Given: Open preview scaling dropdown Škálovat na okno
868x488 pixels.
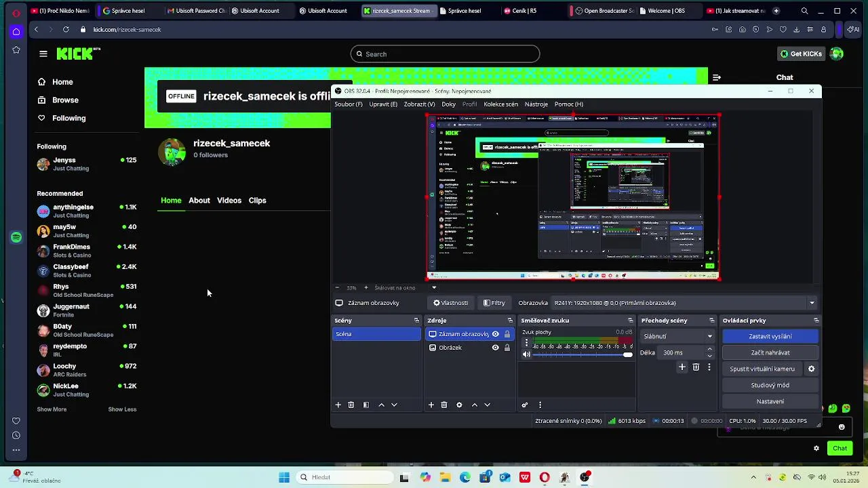Looking at the screenshot, I should [406, 287].
